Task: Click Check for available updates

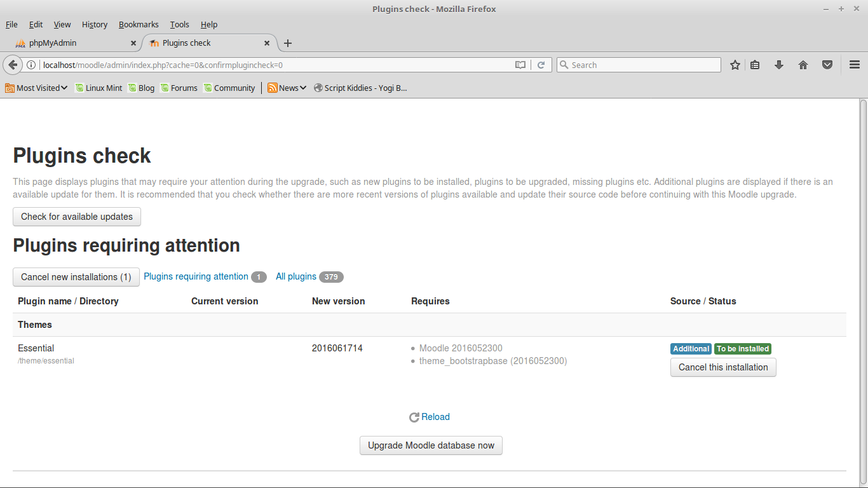Action: (x=76, y=217)
